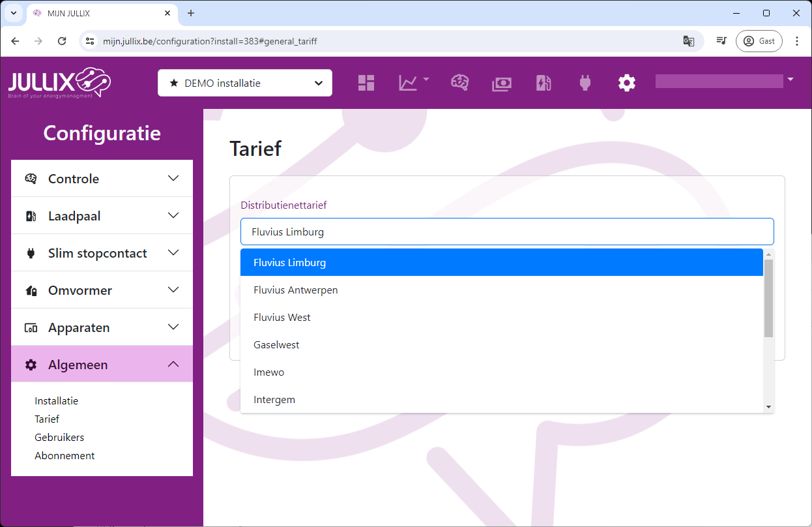Click the brain icon in top navigation
Viewport: 812px width, 527px height.
click(x=460, y=83)
